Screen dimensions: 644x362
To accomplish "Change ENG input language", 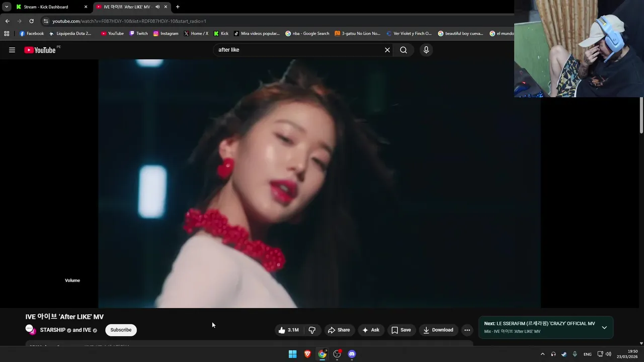I will (x=588, y=354).
